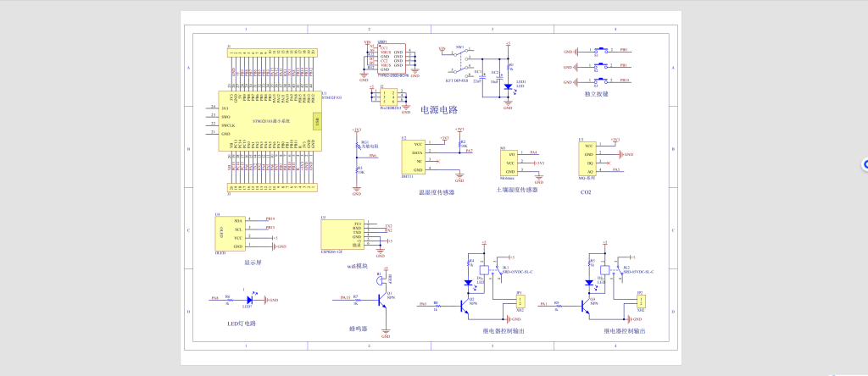Click the STM32F103 minimum system chip block
The height and width of the screenshot is (376, 868).
click(x=269, y=122)
